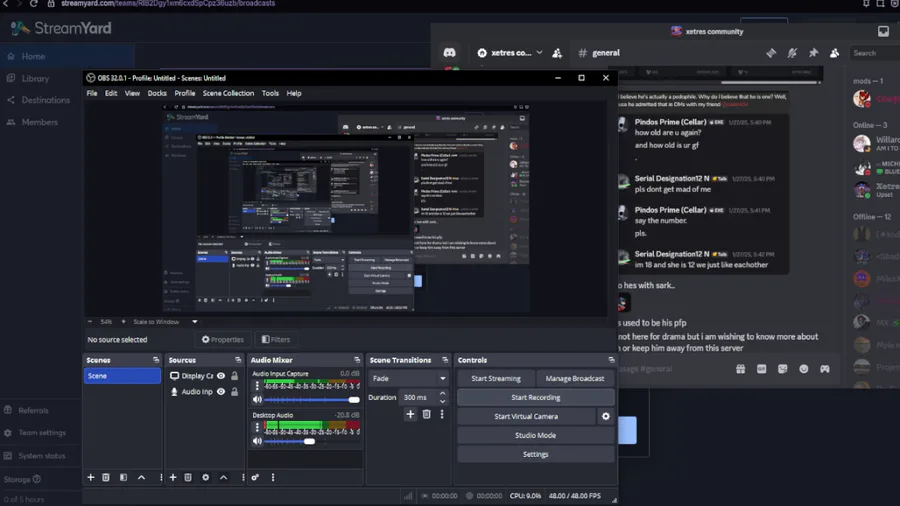
Task: Open pinned messages in Discord general
Action: (813, 53)
